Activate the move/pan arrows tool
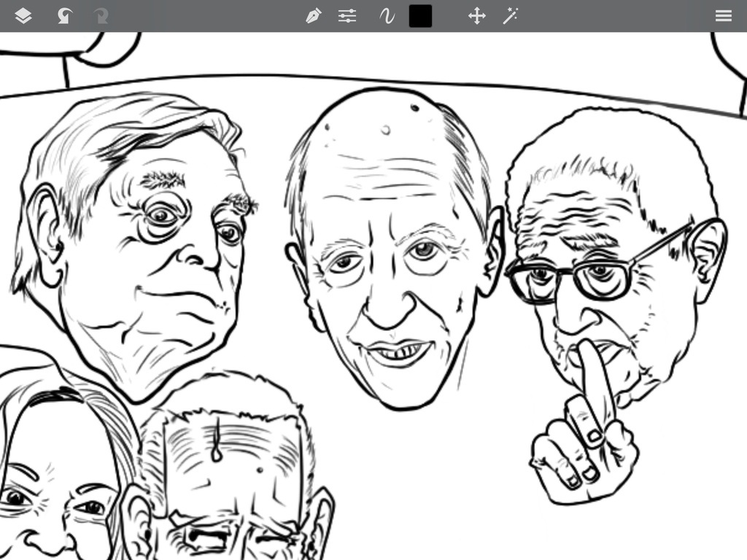The image size is (747, 560). tap(476, 16)
